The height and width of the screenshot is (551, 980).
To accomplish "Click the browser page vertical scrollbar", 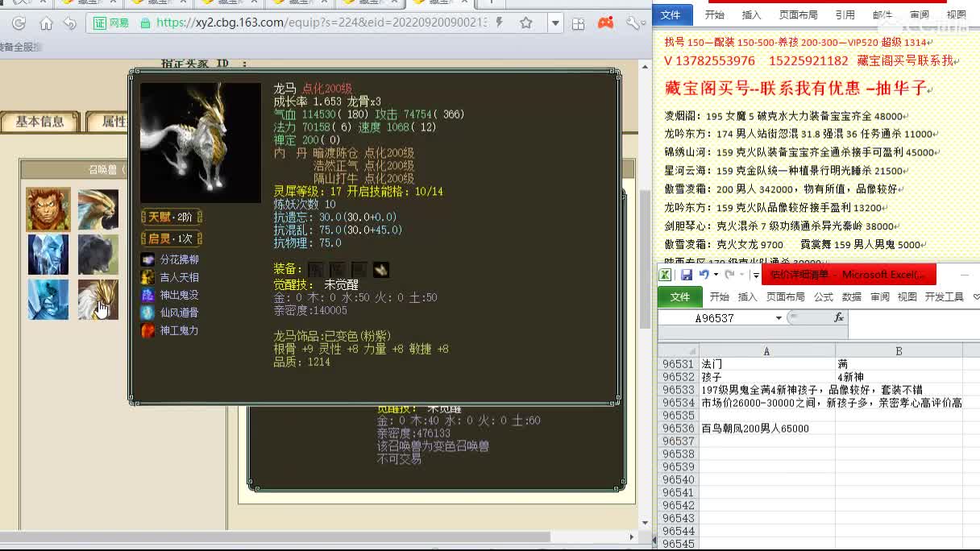I will pos(645,258).
